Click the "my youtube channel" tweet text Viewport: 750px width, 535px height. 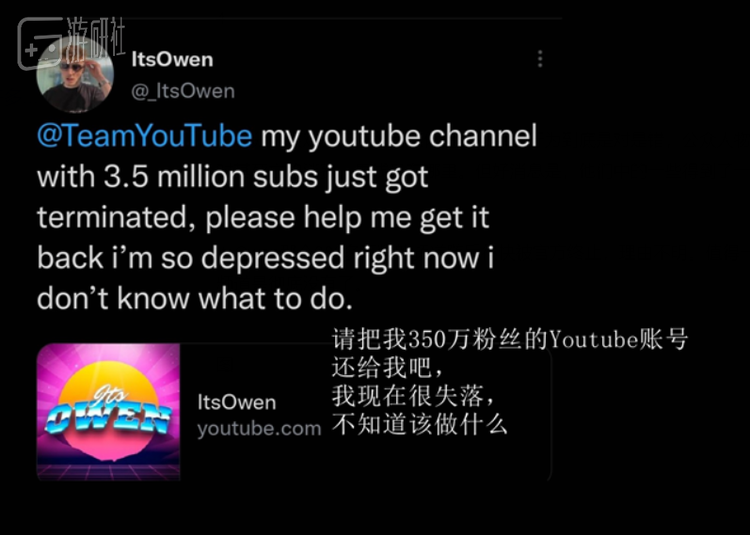pyautogui.click(x=399, y=137)
